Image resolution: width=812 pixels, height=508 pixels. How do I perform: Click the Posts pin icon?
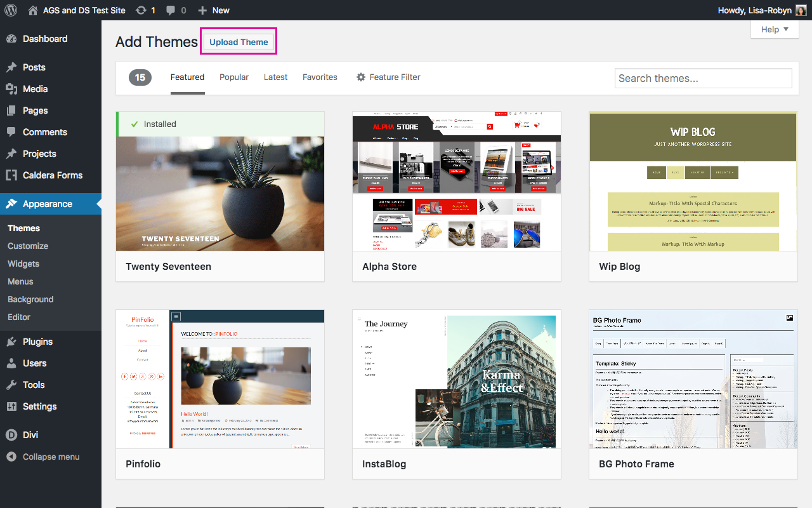11,67
